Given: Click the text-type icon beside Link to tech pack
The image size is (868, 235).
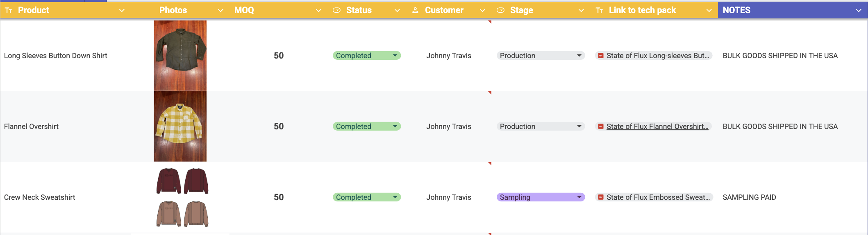Looking at the screenshot, I should (x=599, y=10).
